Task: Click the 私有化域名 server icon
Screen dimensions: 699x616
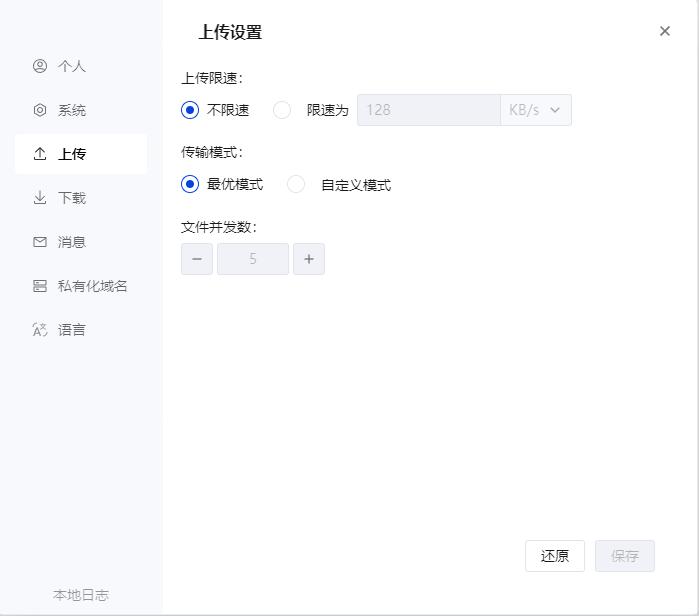Action: [40, 286]
